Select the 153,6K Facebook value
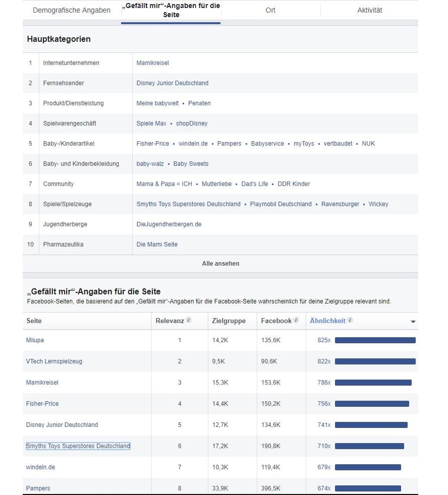The width and height of the screenshot is (448, 495). (x=271, y=383)
